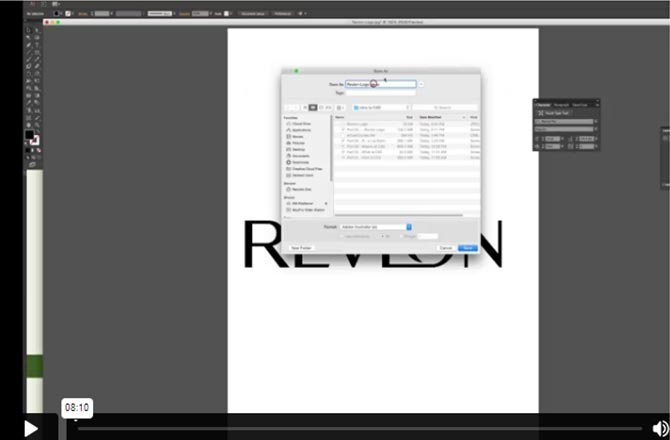670x440 pixels.
Task: Open Documents in the Favorites sidebar
Action: click(300, 156)
